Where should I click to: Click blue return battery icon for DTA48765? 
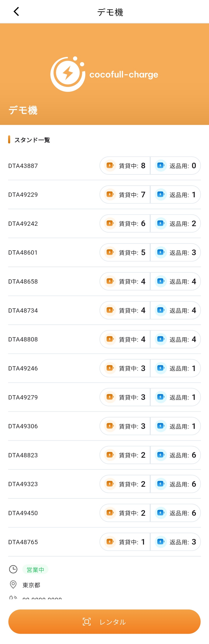[161, 542]
